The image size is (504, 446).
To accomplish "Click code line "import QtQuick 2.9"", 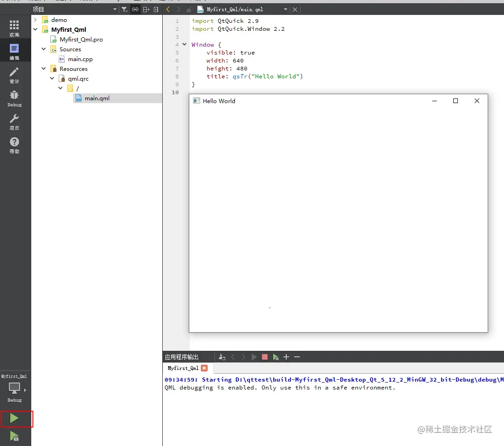I will click(x=225, y=21).
